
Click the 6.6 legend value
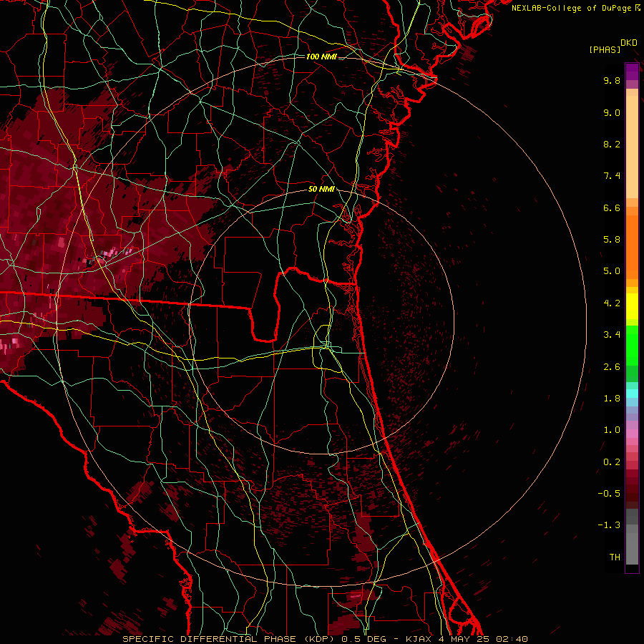612,208
